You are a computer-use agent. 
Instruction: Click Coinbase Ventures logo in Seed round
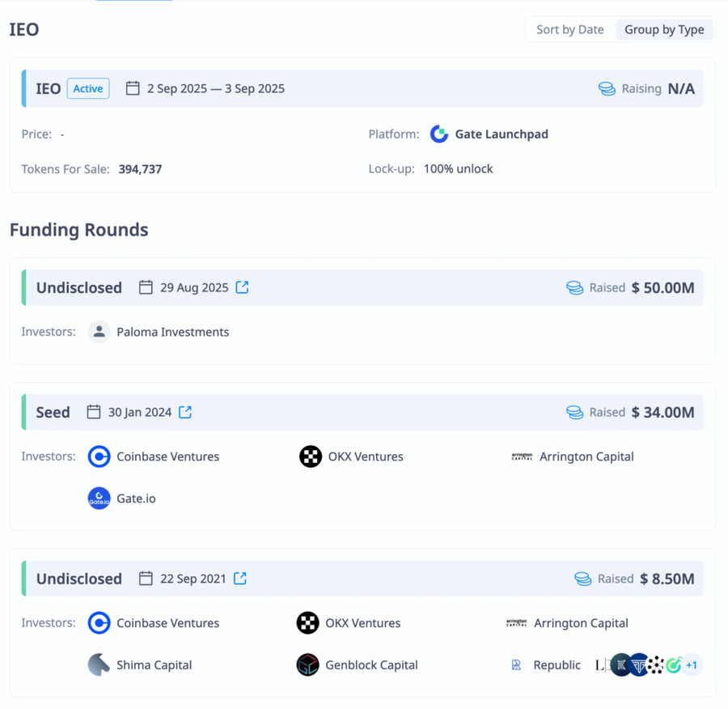99,456
